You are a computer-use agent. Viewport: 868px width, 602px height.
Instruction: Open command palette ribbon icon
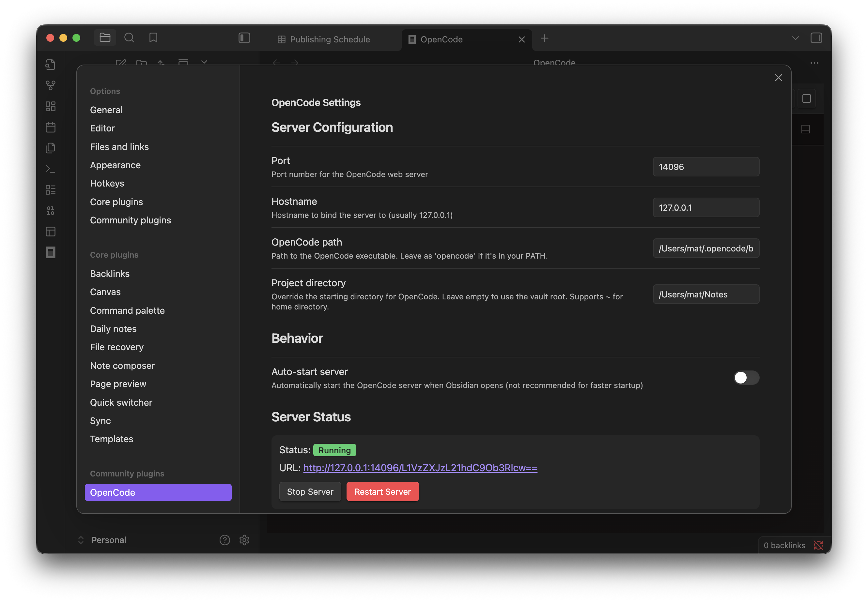coord(51,169)
